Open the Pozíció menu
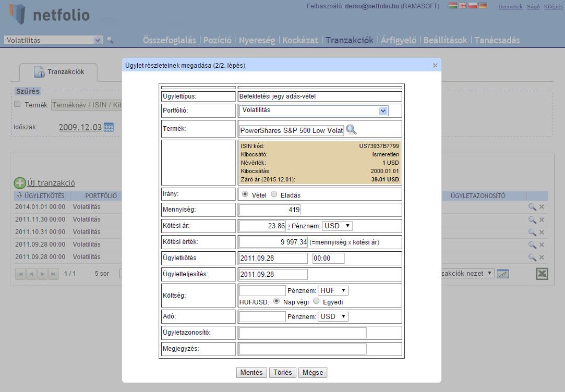 217,40
